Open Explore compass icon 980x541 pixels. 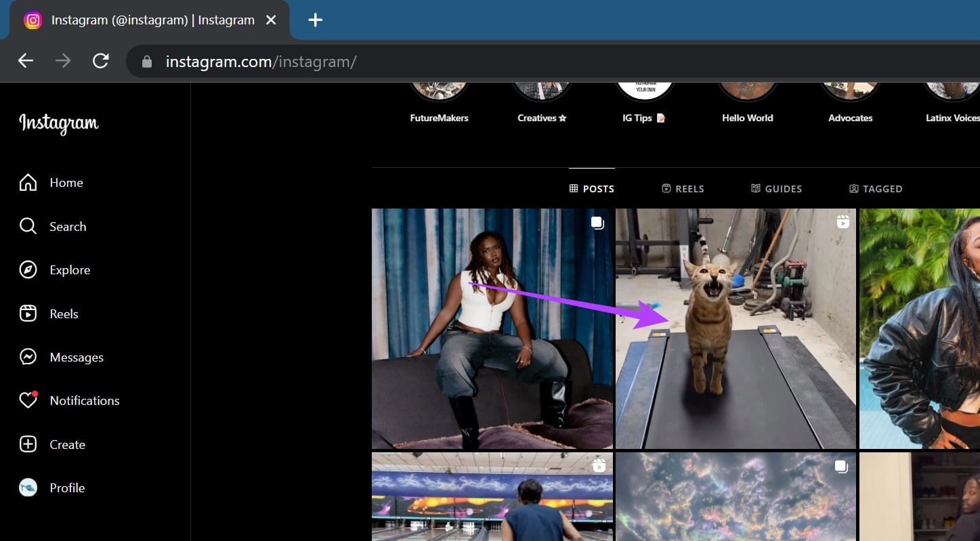(x=28, y=269)
